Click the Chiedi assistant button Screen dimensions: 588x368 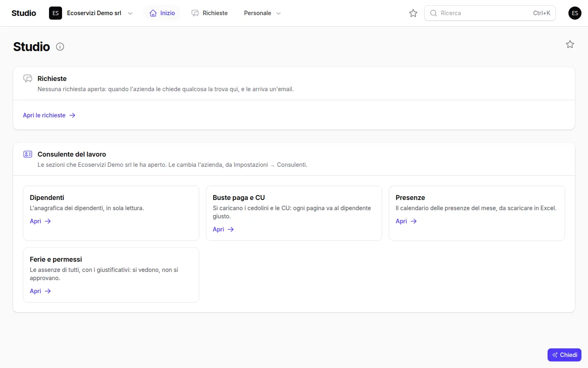(564, 355)
